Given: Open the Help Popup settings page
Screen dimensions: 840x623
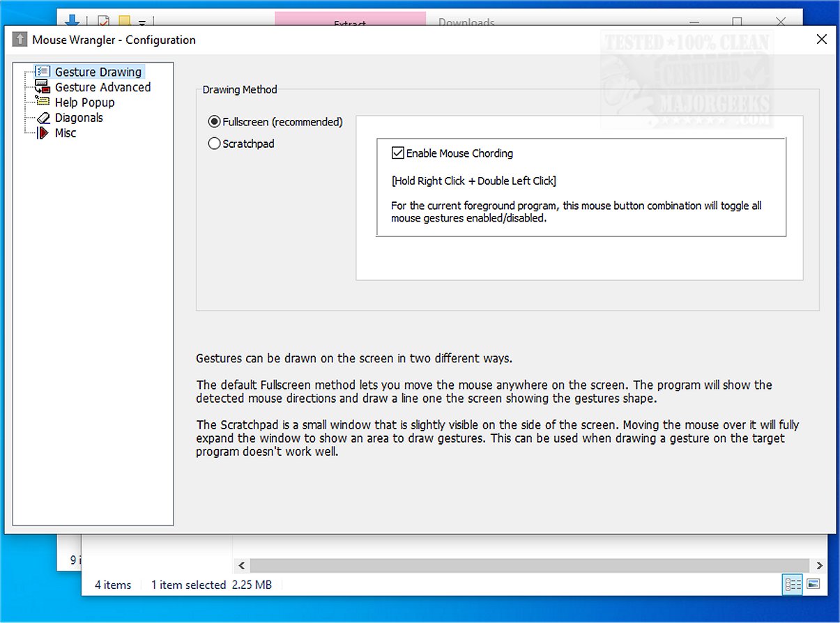Looking at the screenshot, I should point(84,102).
